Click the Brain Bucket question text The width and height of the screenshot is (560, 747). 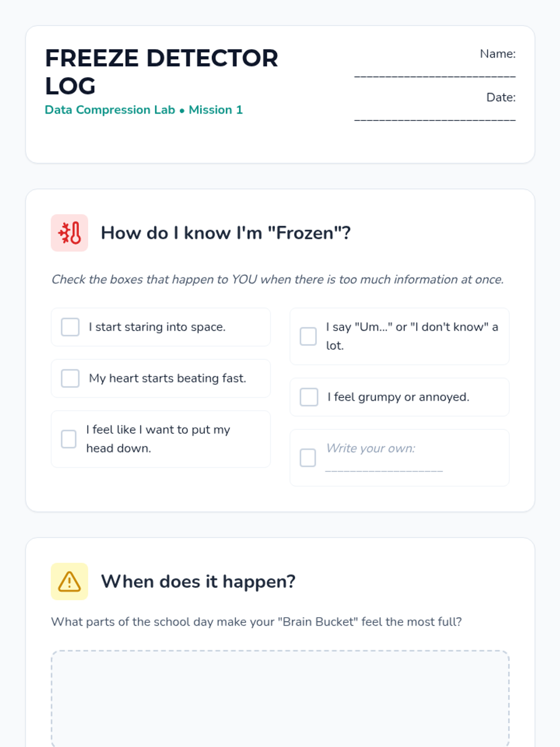click(x=257, y=622)
